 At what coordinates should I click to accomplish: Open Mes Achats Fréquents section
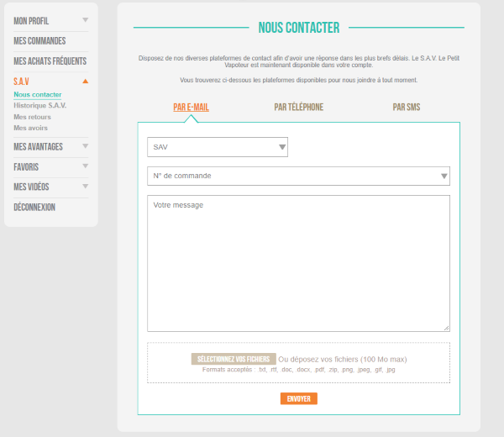pyautogui.click(x=50, y=61)
